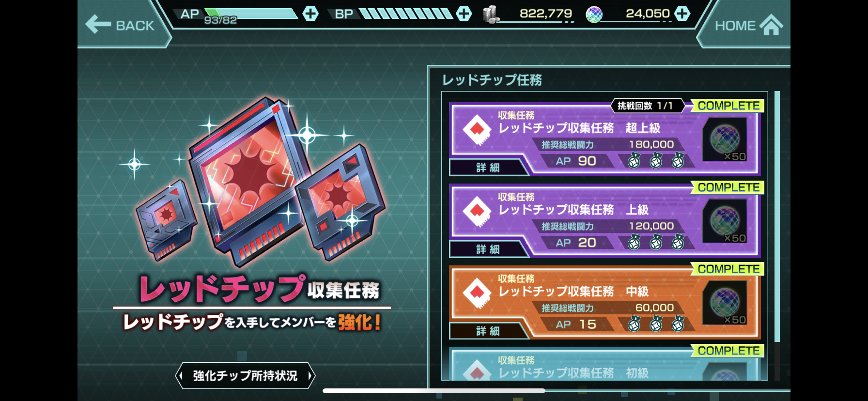Tap the red chip diamond icon on 超上級 mission
The height and width of the screenshot is (401, 868).
pos(477,130)
